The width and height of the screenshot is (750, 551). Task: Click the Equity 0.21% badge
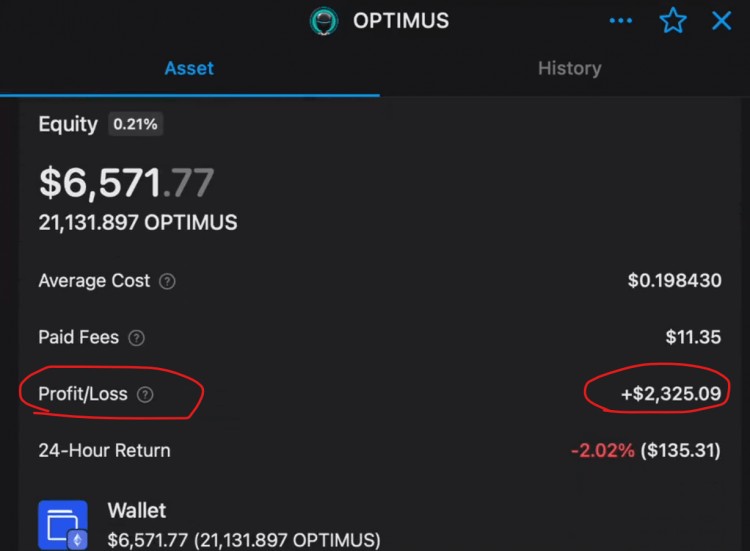coord(135,124)
